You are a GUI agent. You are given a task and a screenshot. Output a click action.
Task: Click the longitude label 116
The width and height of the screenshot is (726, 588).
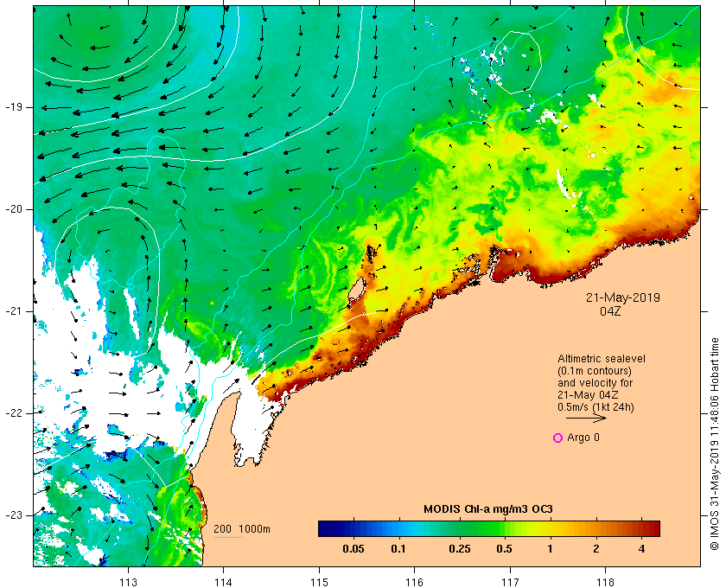point(414,582)
